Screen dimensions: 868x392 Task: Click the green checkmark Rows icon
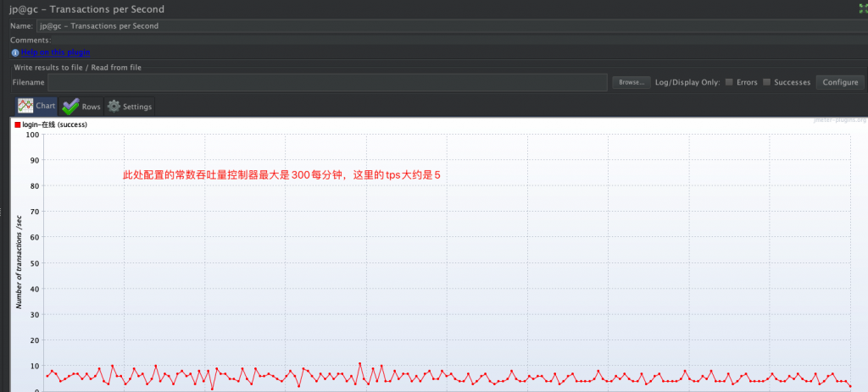point(70,107)
